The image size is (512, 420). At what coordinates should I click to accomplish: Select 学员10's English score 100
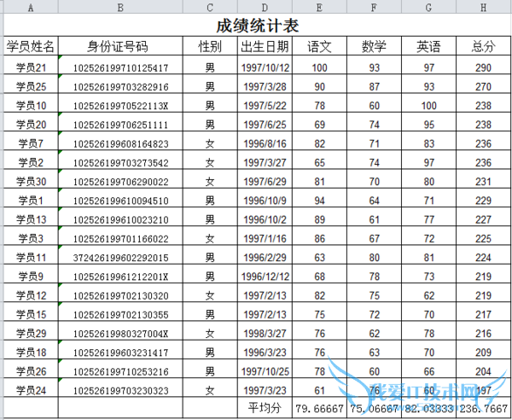click(x=428, y=103)
